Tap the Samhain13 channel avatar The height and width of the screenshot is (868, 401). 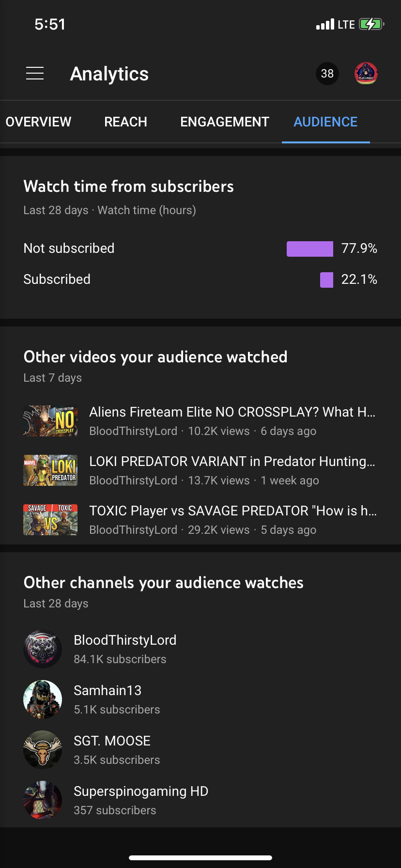43,699
